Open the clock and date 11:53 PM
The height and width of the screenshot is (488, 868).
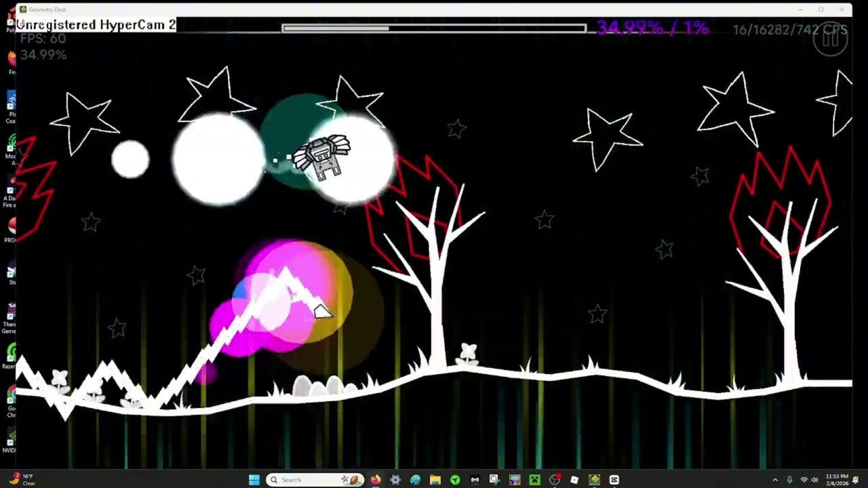pyautogui.click(x=837, y=480)
